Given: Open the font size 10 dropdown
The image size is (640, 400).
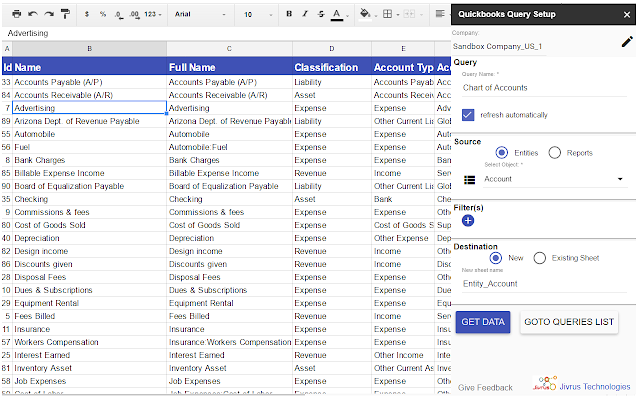Looking at the screenshot, I should 258,14.
